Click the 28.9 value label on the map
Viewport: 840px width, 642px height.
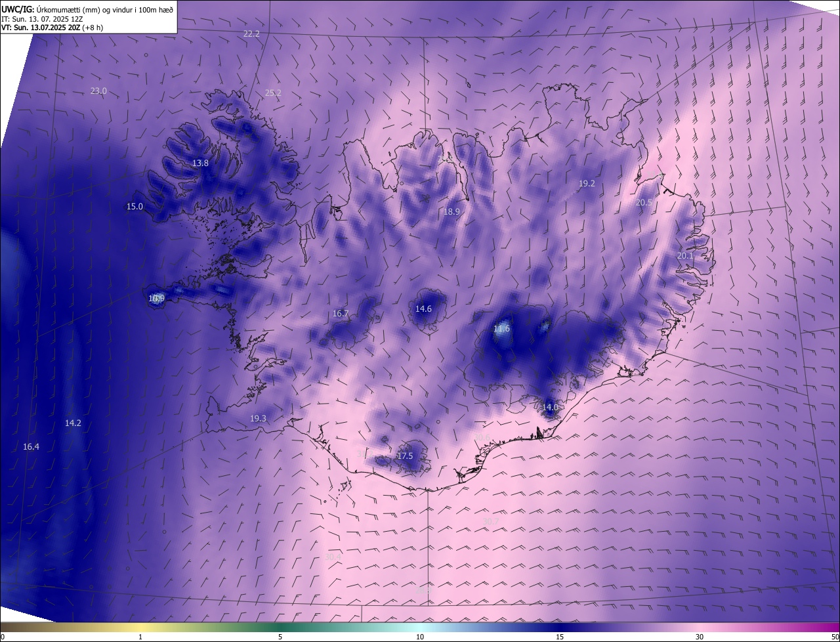tap(423, 590)
